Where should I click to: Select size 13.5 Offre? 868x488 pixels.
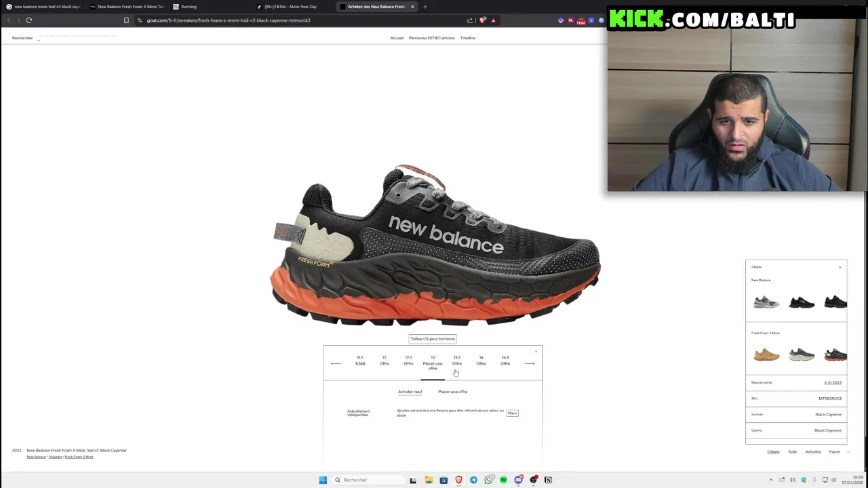pos(457,361)
